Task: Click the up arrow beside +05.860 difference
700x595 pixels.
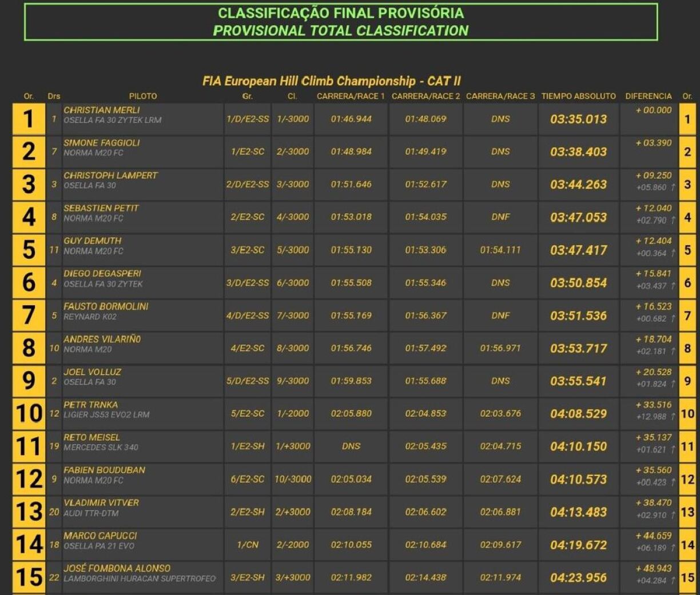Action: pos(673,187)
